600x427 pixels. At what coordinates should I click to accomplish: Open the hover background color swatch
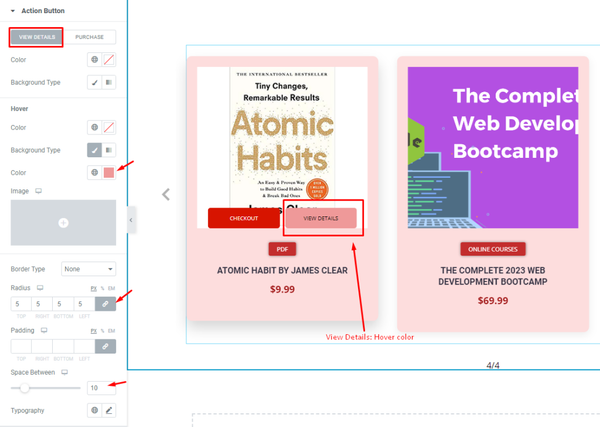click(x=109, y=173)
